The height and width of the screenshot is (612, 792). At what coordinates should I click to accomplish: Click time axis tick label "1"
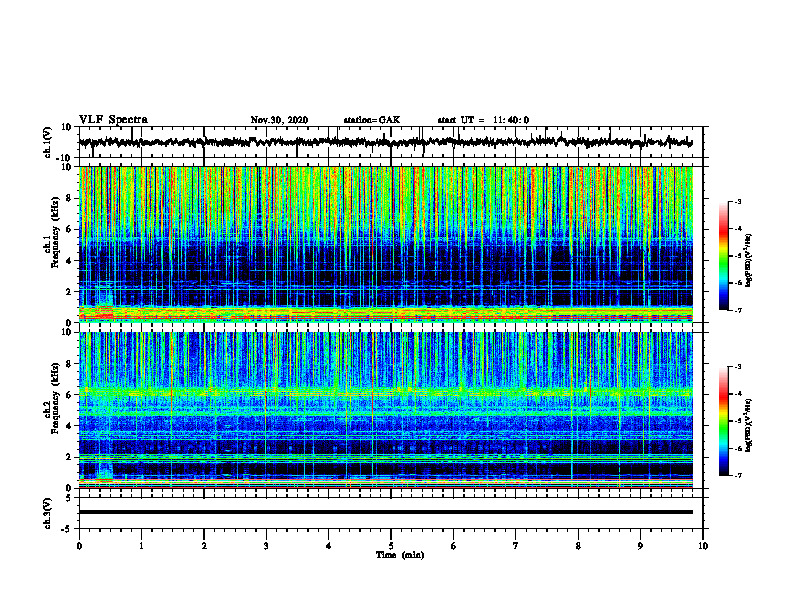click(x=141, y=546)
